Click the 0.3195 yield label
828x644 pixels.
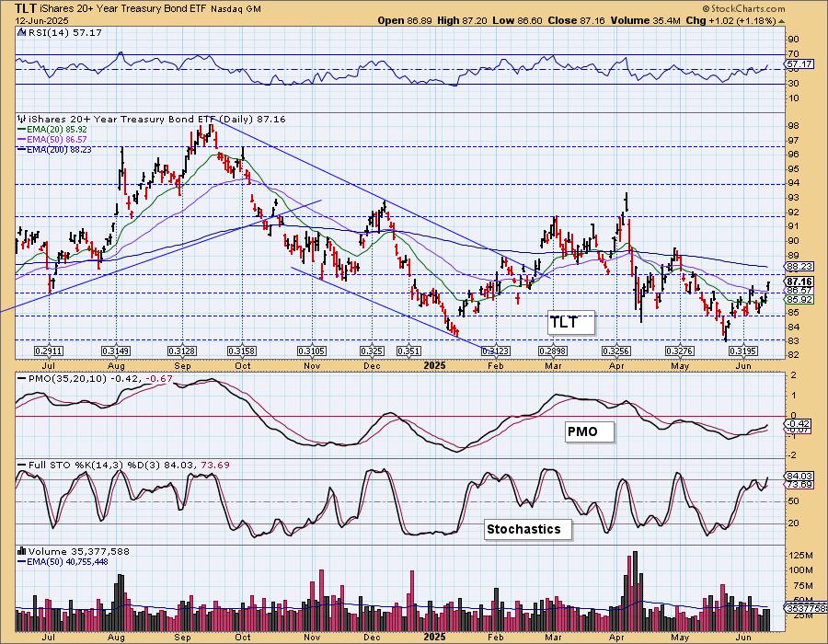[x=743, y=351]
